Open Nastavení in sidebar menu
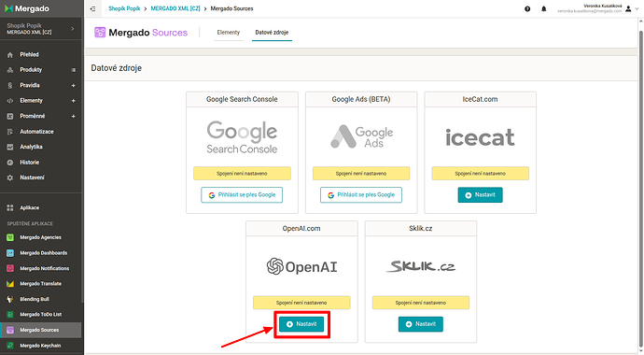The image size is (644, 355). point(32,177)
